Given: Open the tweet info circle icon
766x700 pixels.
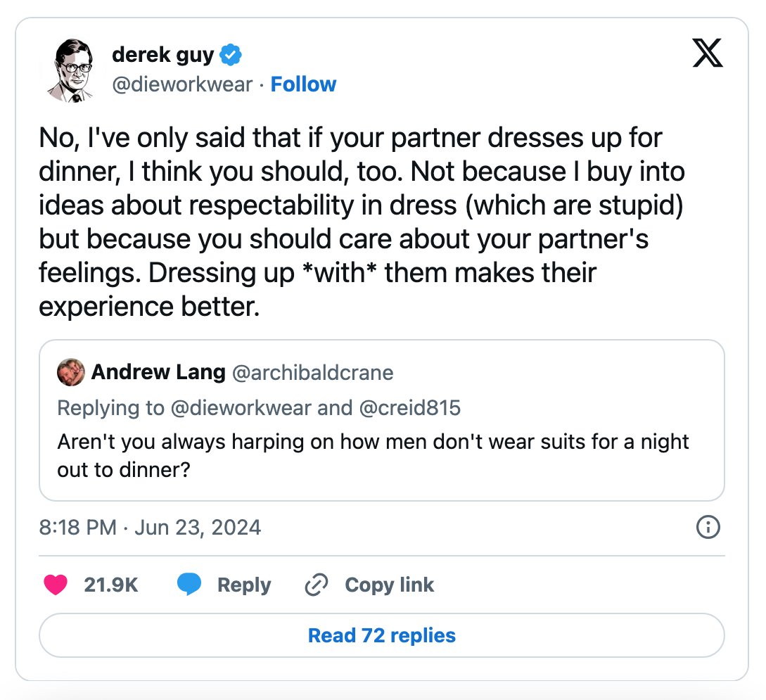Looking at the screenshot, I should (708, 527).
